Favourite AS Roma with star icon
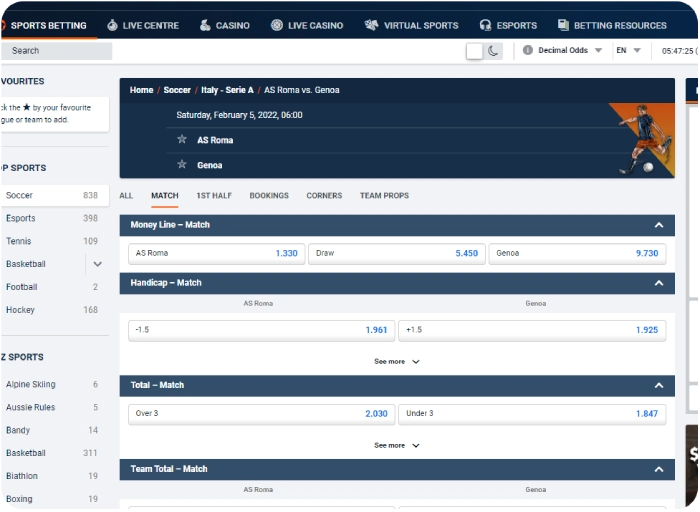Screen dimensions: 700x512 pyautogui.click(x=182, y=140)
